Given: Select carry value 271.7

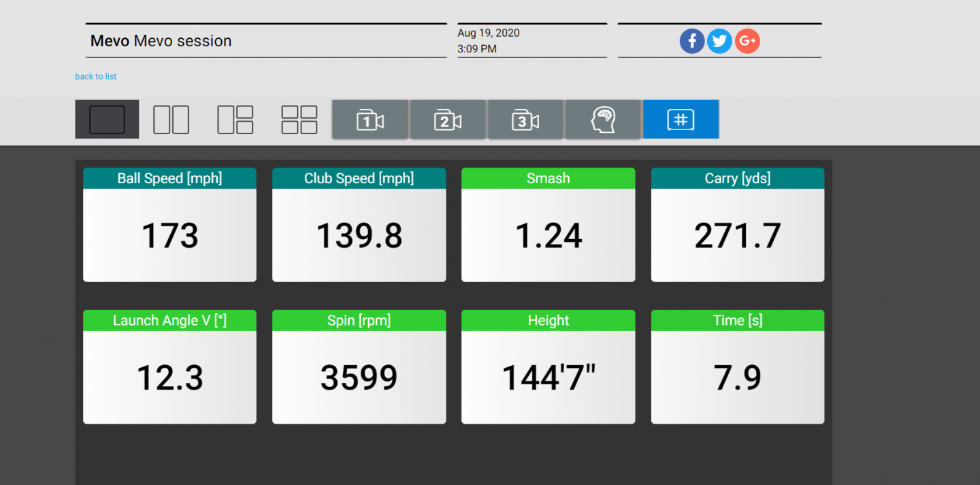Looking at the screenshot, I should (x=738, y=236).
